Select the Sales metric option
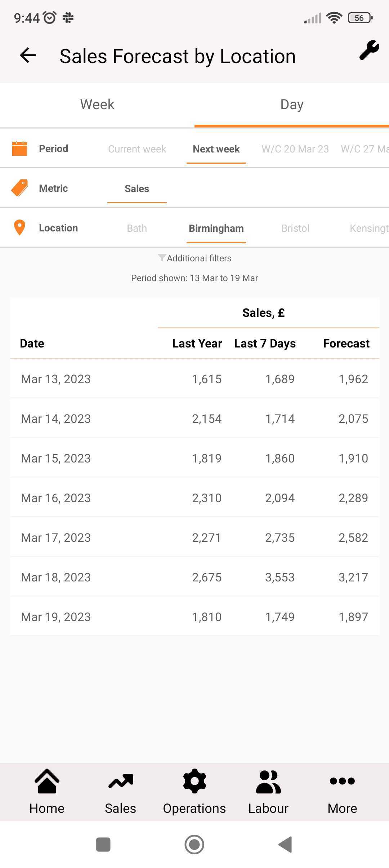 137,189
